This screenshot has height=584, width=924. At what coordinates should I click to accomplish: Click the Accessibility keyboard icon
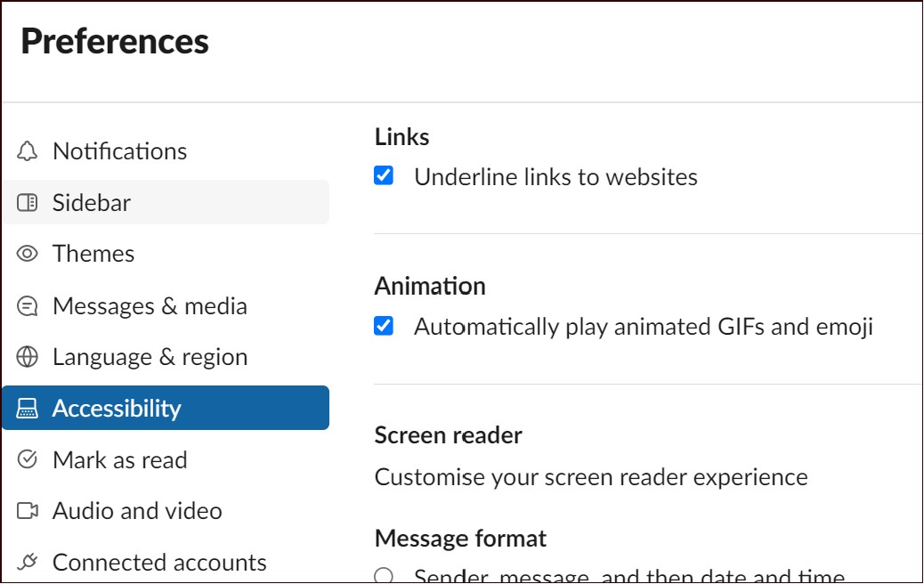tap(28, 408)
